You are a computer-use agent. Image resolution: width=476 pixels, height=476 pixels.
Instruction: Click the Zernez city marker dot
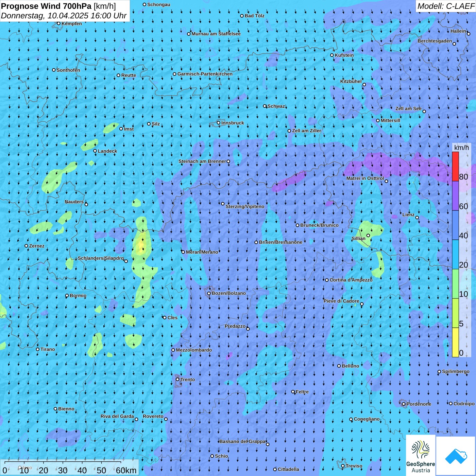tap(26, 246)
